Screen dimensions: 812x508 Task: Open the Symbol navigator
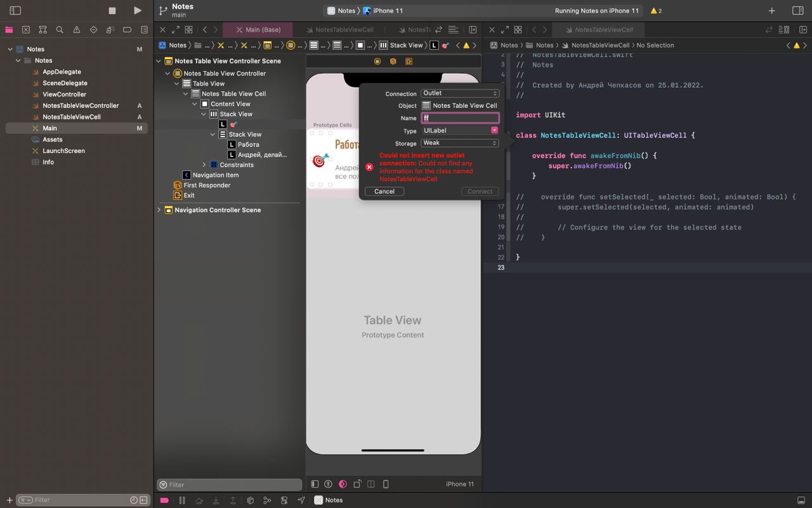pyautogui.click(x=43, y=30)
